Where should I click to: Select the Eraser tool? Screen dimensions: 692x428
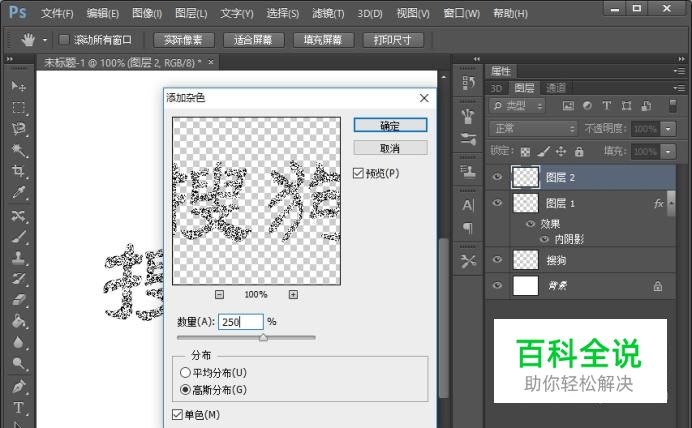pos(18,300)
